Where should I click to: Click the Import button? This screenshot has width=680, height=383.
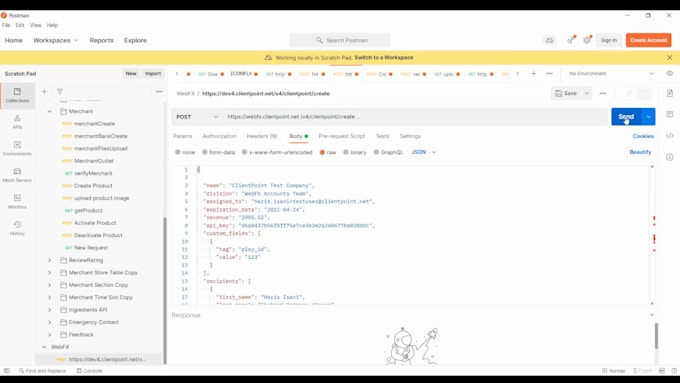tap(153, 74)
